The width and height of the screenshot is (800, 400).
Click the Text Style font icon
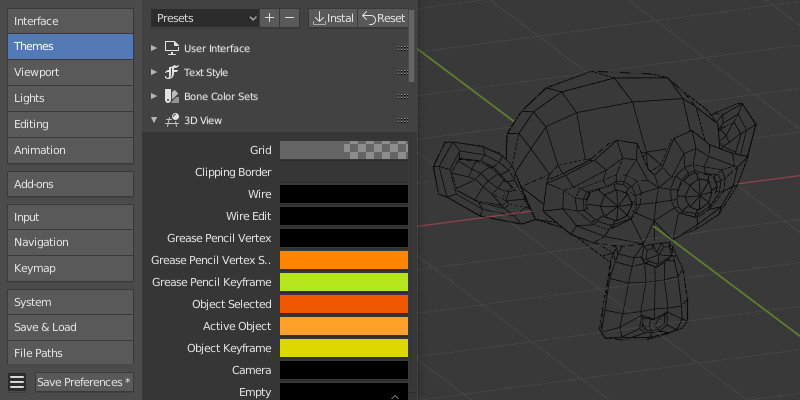172,72
